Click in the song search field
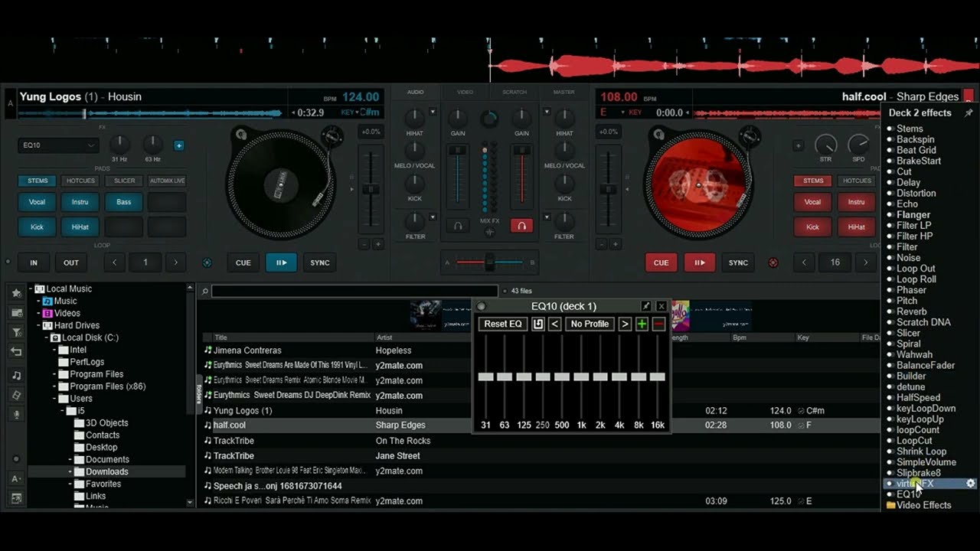The image size is (980, 551). 354,292
